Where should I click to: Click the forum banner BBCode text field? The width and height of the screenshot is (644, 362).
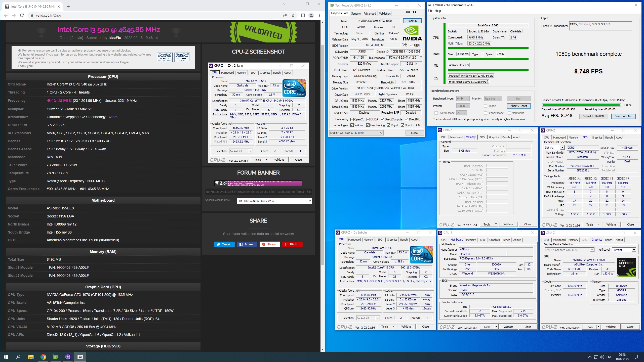[258, 192]
